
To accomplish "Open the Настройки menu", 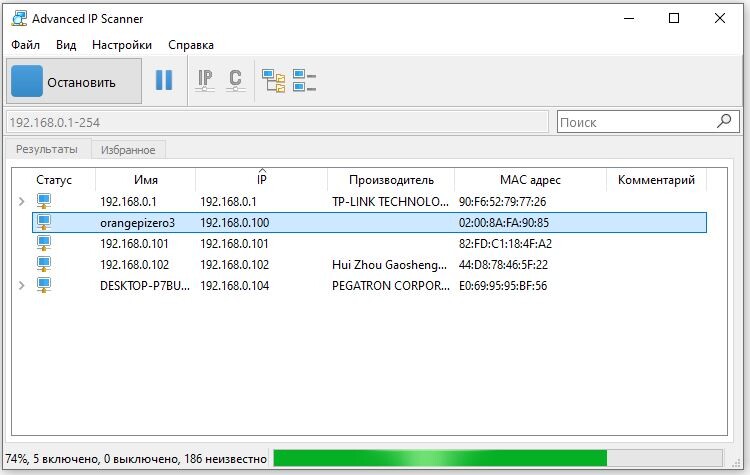I will click(121, 45).
